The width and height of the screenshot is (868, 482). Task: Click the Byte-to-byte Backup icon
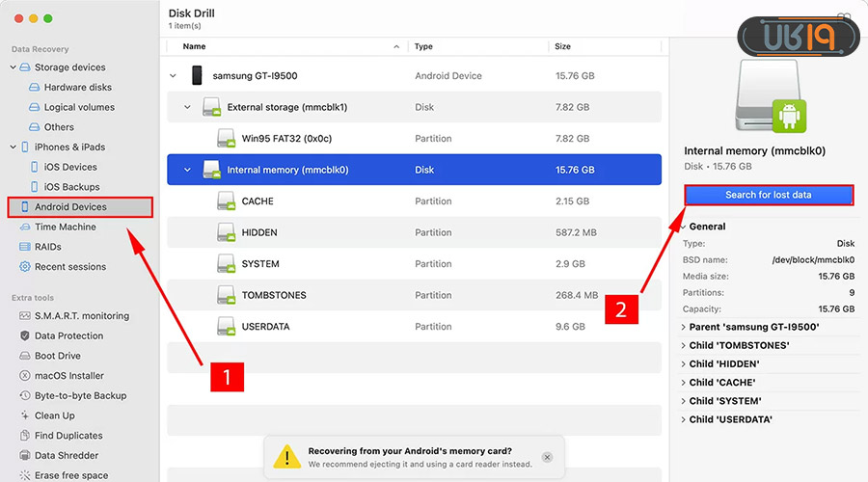(x=25, y=396)
